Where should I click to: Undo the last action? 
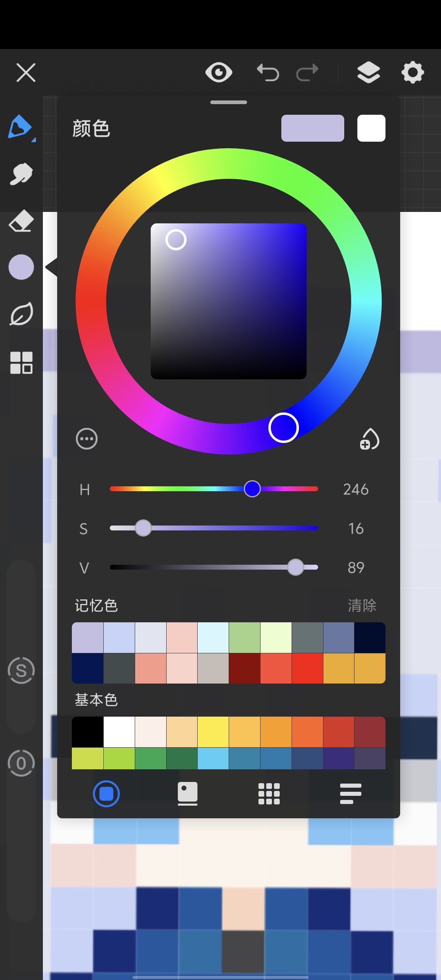tap(268, 73)
